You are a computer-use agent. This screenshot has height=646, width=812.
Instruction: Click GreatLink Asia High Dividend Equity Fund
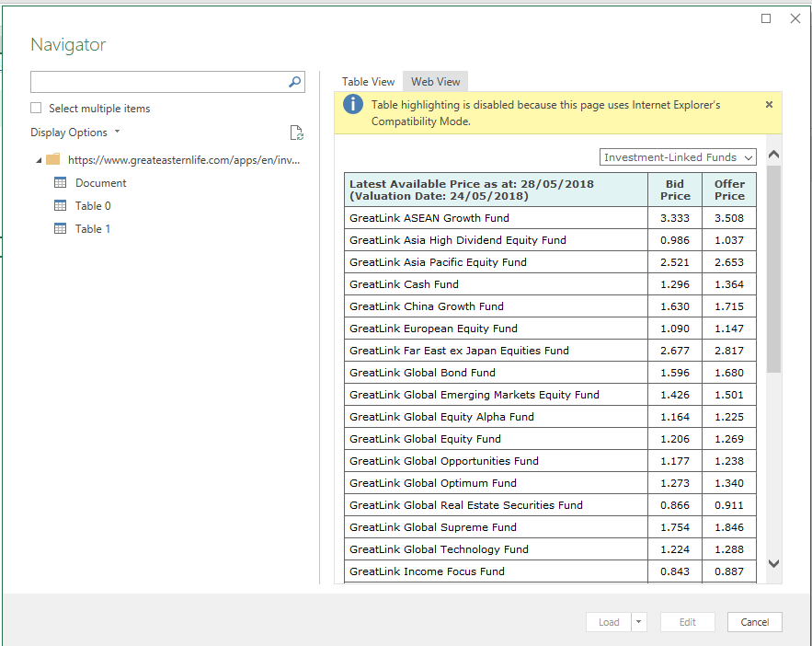pos(458,240)
